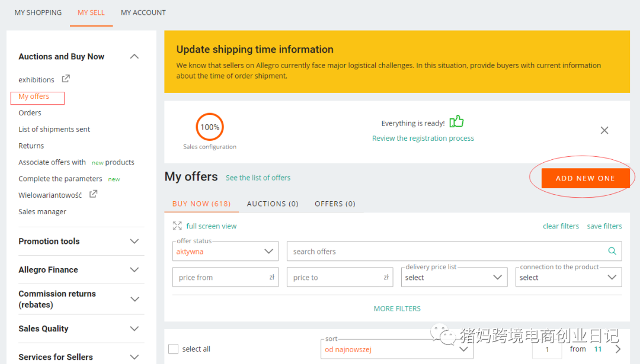Image resolution: width=640 pixels, height=364 pixels.
Task: Collapse the Auctions and Buy Now section
Action: (135, 56)
